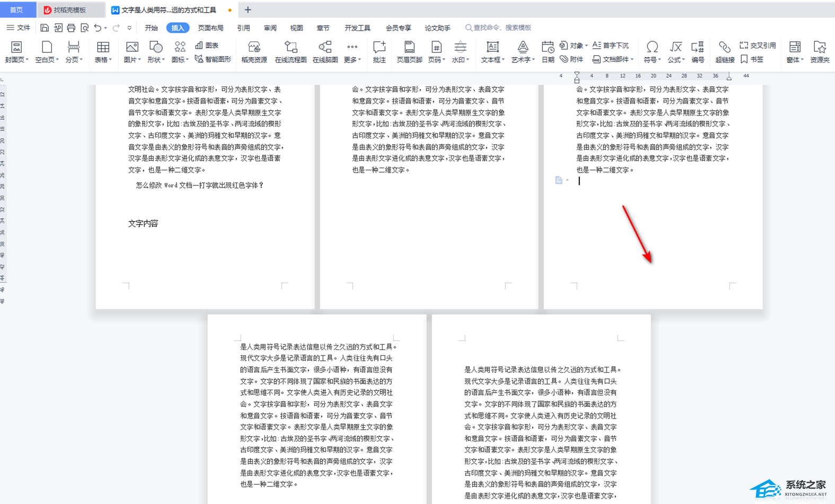
Task: Click the Save icon in quick access toolbar
Action: pyautogui.click(x=45, y=28)
